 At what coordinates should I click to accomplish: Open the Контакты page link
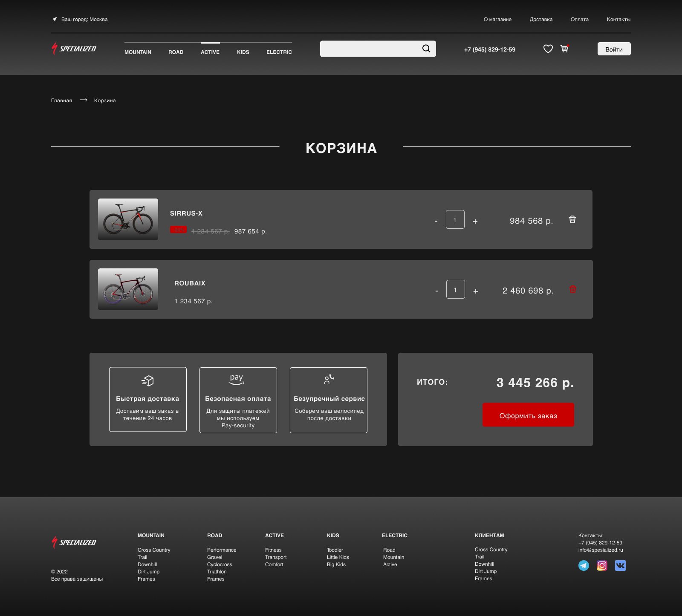(618, 19)
